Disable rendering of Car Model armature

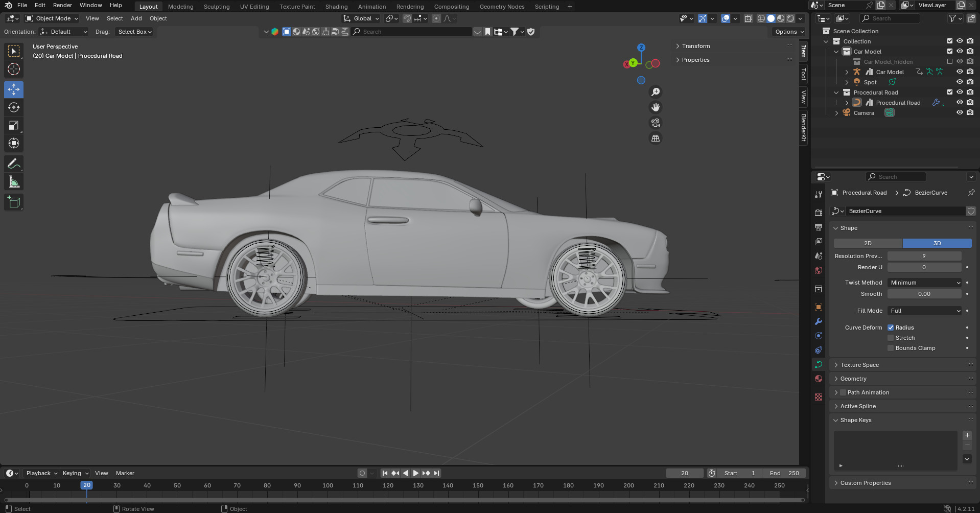point(970,72)
